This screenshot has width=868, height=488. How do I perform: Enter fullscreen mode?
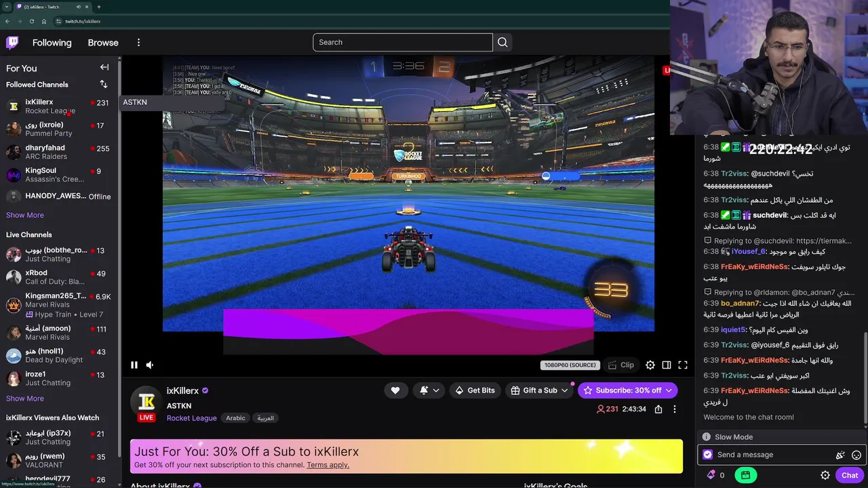pos(683,365)
